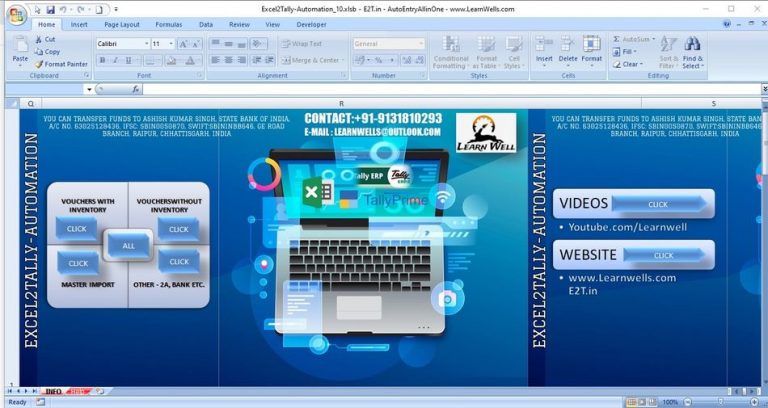Open Microsoft Office Excel Help
This screenshot has height=408, width=768.
[x=727, y=24]
